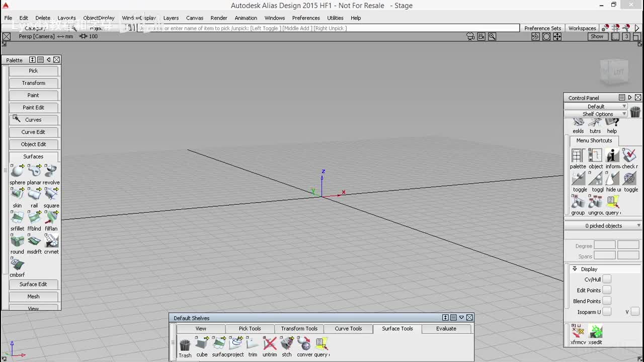The height and width of the screenshot is (362, 644).
Task: Choose the stch stitch tool on shelf
Action: click(x=287, y=343)
